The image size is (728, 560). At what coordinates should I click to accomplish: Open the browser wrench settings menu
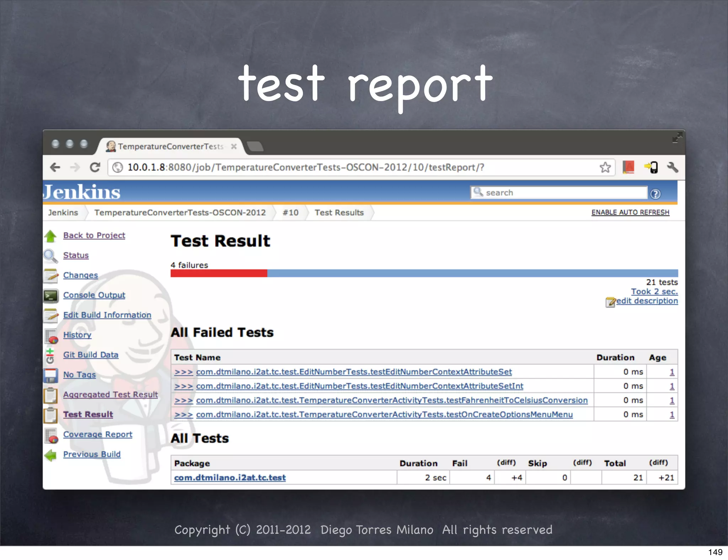click(672, 167)
